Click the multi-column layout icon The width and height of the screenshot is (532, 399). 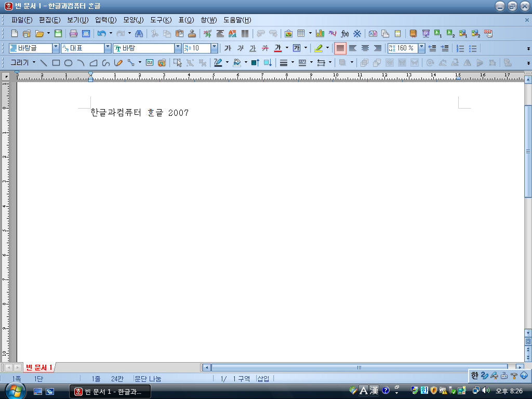[x=245, y=33]
